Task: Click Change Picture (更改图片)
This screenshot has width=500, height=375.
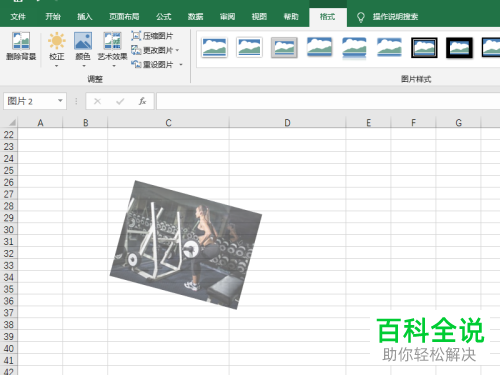Action: [x=152, y=50]
